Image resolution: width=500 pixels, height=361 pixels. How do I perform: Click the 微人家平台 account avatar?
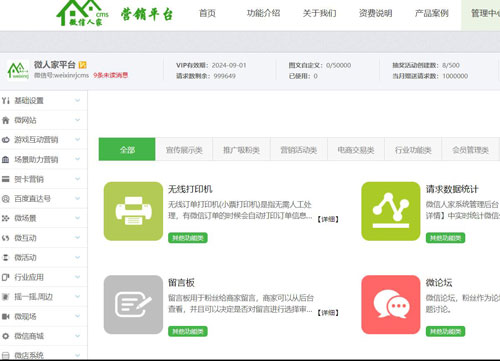tap(18, 70)
